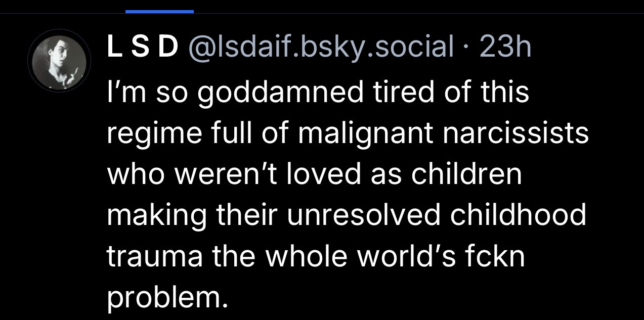644x320 pixels.
Task: Open the post via "I'm so goddamned tired" line
Action: (x=318, y=93)
